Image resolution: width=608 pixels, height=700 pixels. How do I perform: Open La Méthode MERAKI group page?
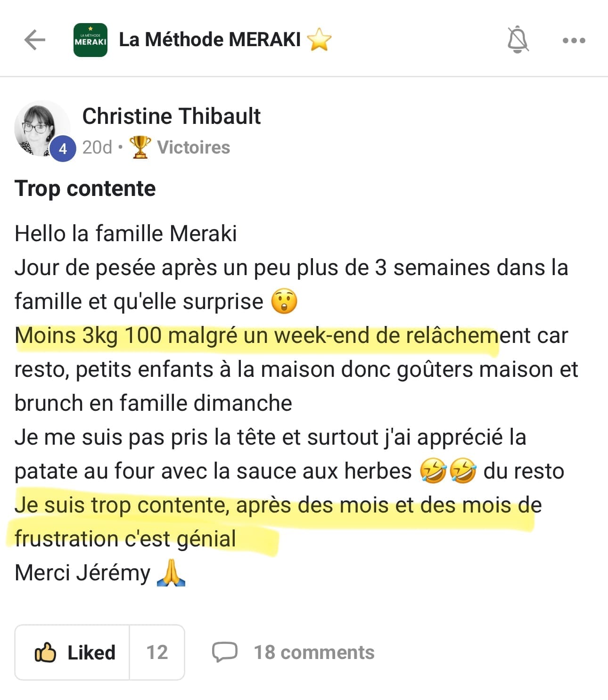click(210, 40)
